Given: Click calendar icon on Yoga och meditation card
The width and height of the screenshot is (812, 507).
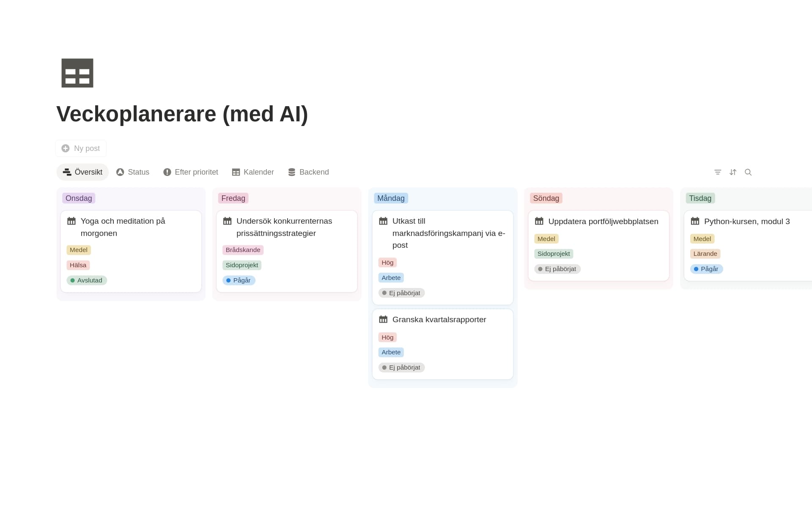Looking at the screenshot, I should [71, 221].
